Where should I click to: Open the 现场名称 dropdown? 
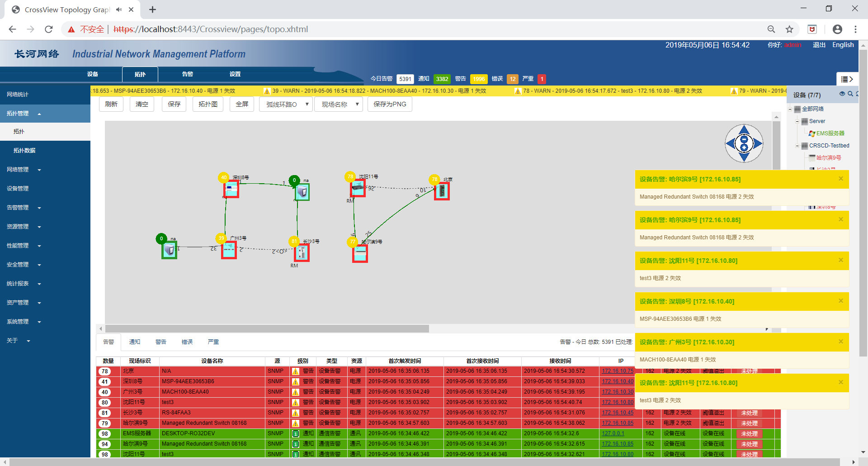339,105
